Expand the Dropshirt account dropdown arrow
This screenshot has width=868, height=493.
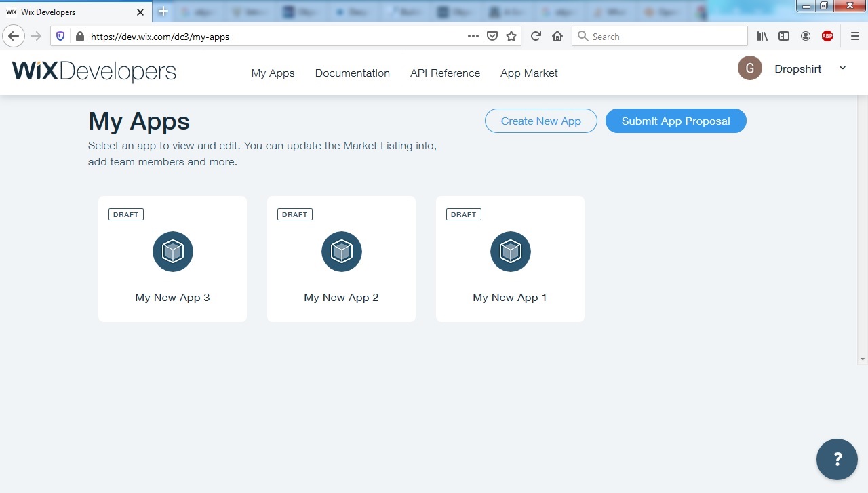(843, 68)
